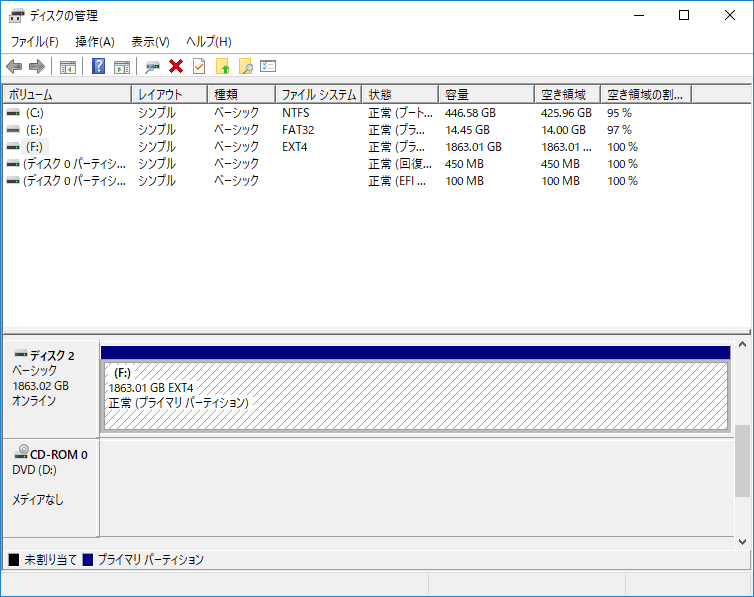The image size is (754, 597).
Task: Click the Disk Management title bar icon
Action: 16,16
